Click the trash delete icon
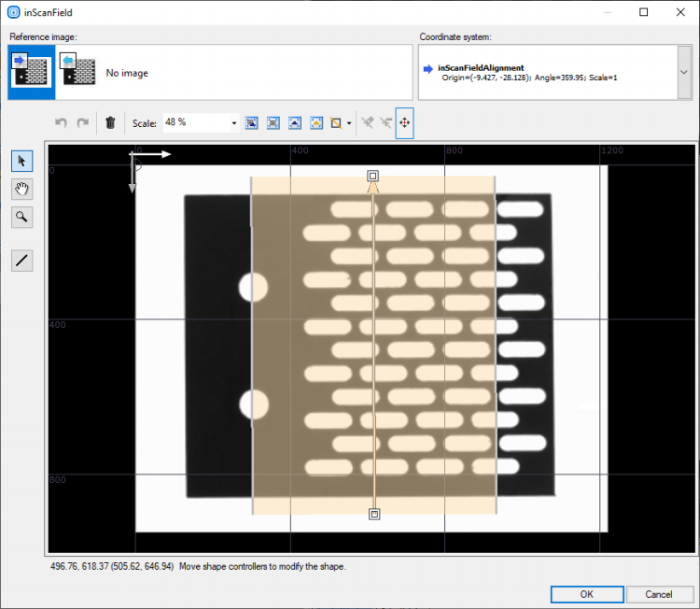The image size is (700, 609). pyautogui.click(x=110, y=122)
